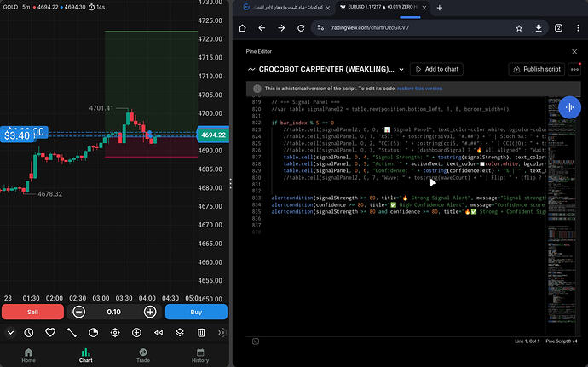Image resolution: width=588 pixels, height=367 pixels.
Task: Open the Pine console icon at bottom-left
Action: [x=256, y=341]
